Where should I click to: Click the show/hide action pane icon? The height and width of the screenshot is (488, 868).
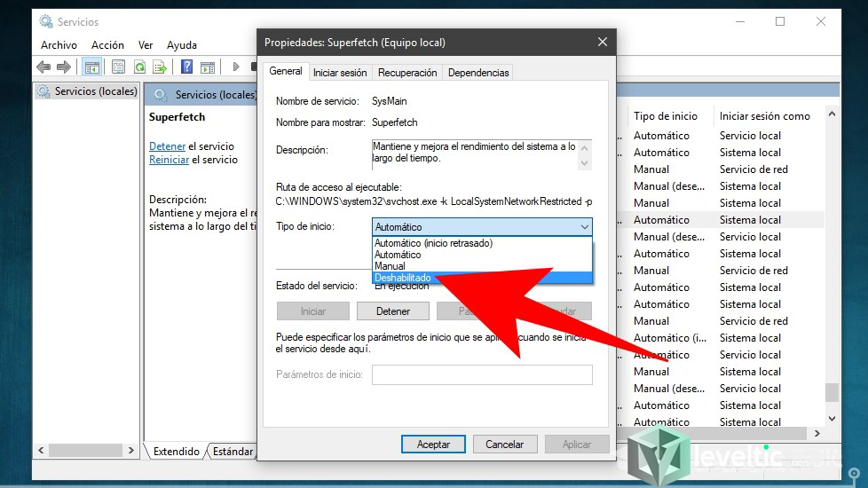coord(208,67)
